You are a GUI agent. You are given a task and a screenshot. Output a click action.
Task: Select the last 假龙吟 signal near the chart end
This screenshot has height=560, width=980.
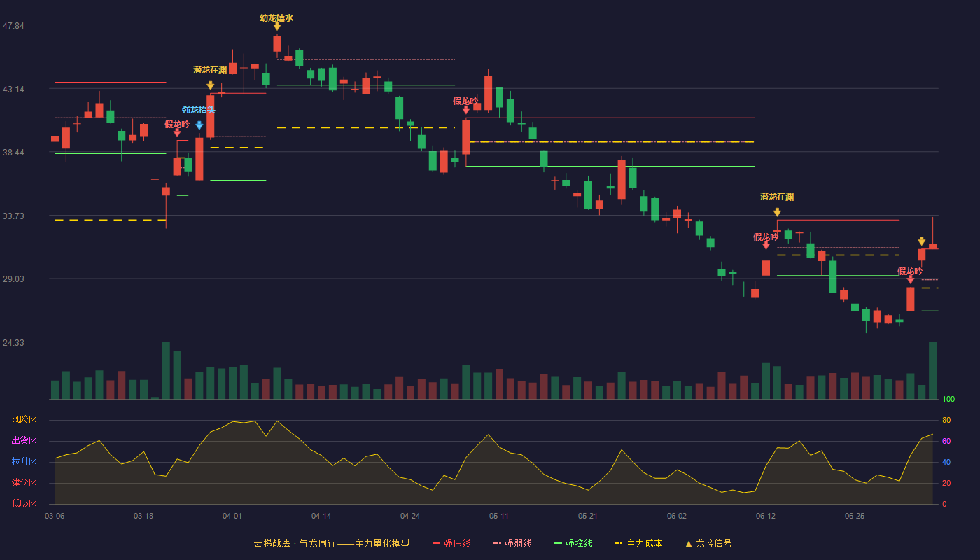tap(910, 272)
